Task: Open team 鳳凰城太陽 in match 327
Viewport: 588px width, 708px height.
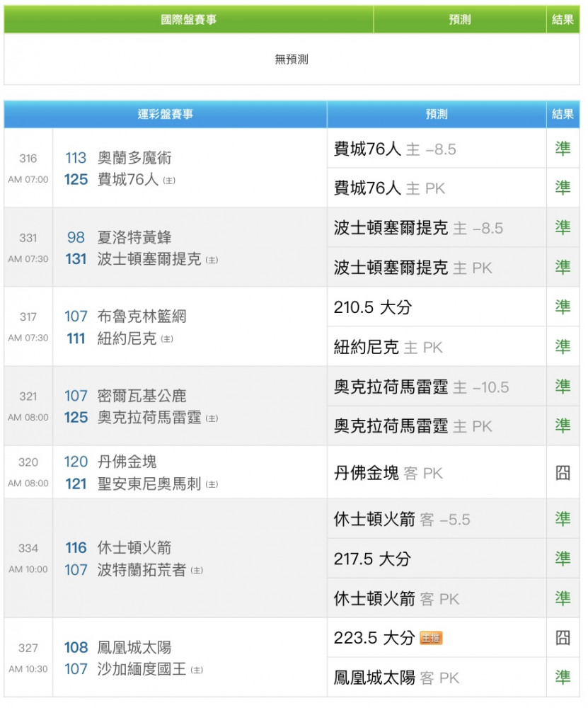Action: click(134, 648)
